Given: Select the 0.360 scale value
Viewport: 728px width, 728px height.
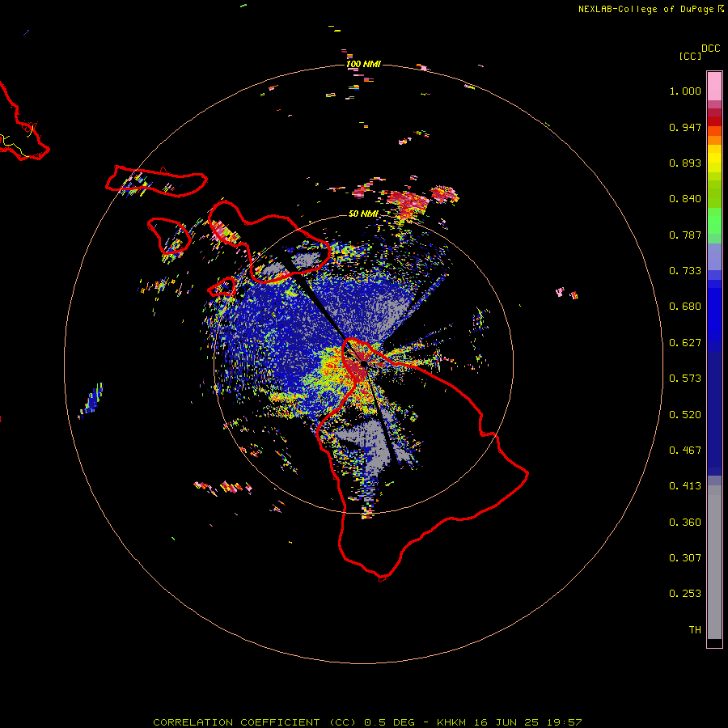Looking at the screenshot, I should [685, 523].
